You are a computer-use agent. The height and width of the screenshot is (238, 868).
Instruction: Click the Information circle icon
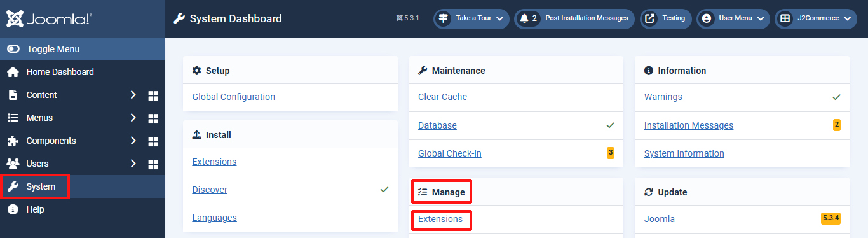[649, 71]
